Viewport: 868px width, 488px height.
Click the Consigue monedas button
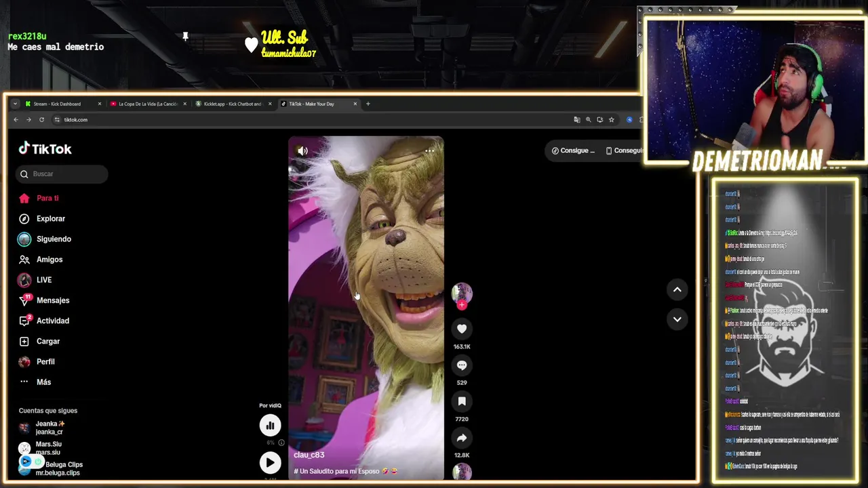(x=574, y=150)
